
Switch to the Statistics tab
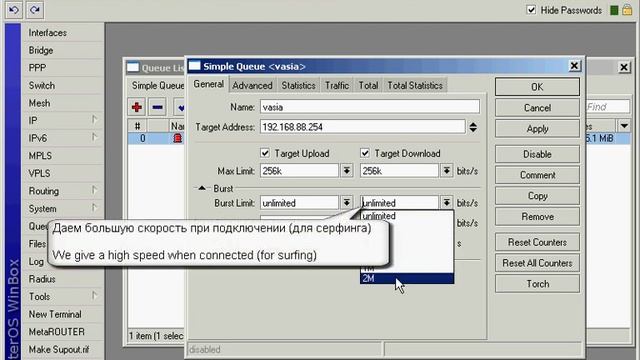tap(298, 85)
